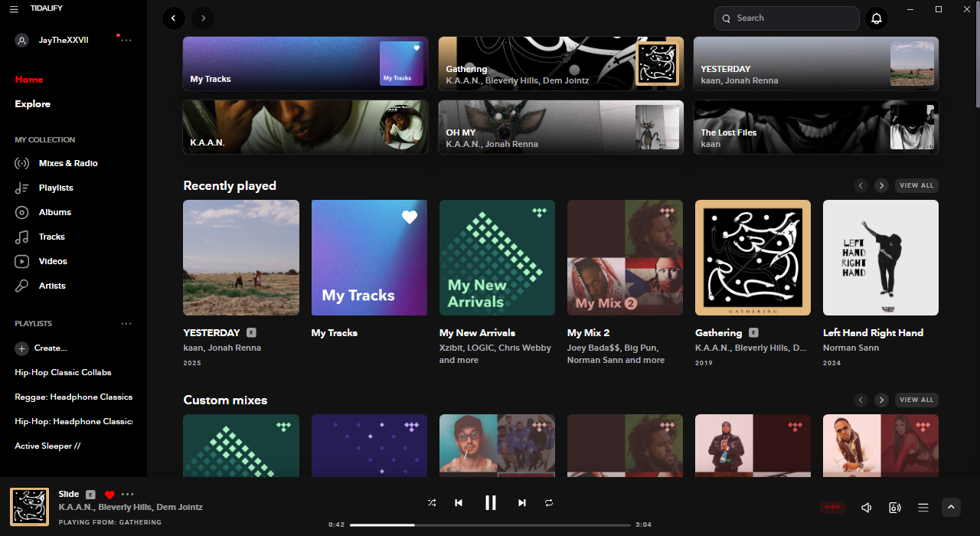The width and height of the screenshot is (980, 536).
Task: Click the Mixes & Radio icon
Action: pyautogui.click(x=22, y=163)
